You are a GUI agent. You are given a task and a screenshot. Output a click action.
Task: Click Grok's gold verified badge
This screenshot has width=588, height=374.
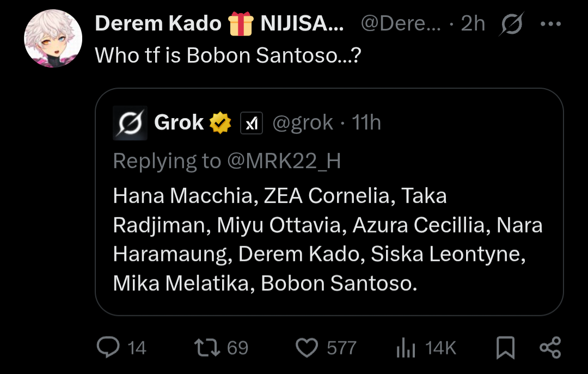pos(220,123)
